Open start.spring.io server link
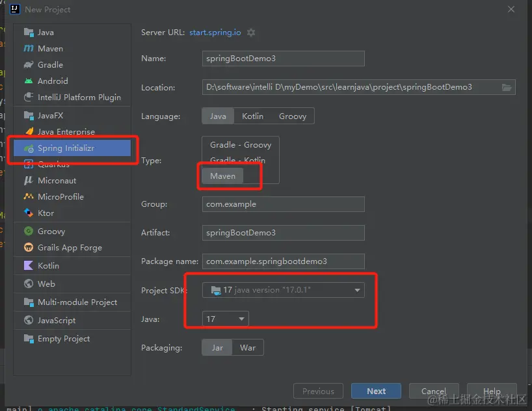 [x=215, y=33]
